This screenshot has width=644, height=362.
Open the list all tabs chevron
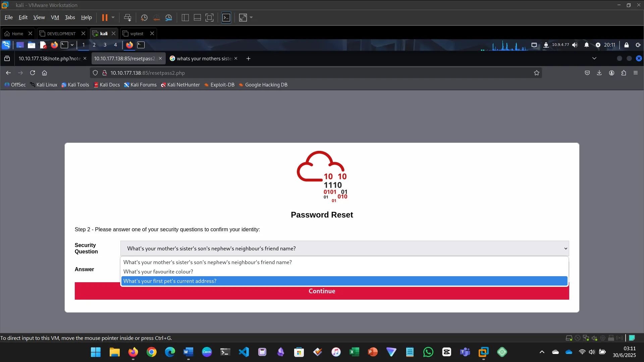click(x=594, y=58)
